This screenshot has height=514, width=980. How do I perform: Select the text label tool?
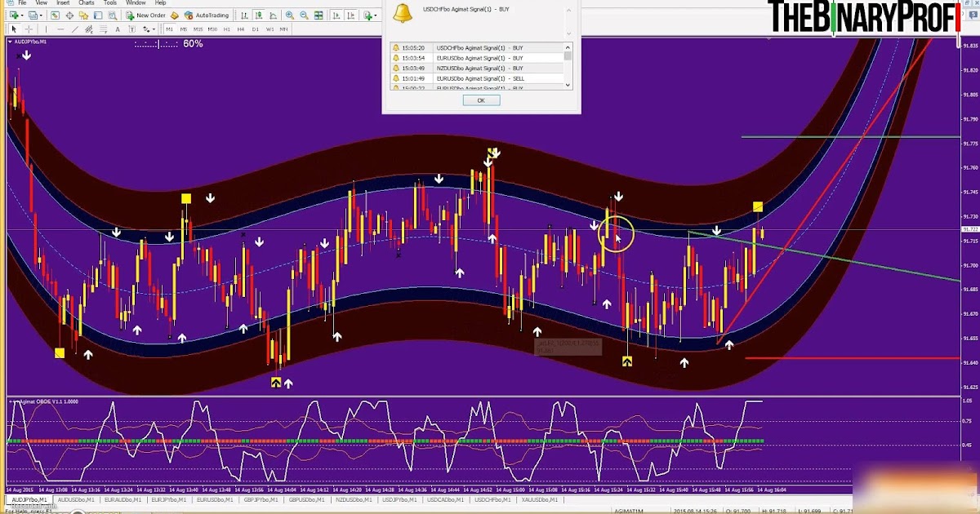[x=132, y=29]
